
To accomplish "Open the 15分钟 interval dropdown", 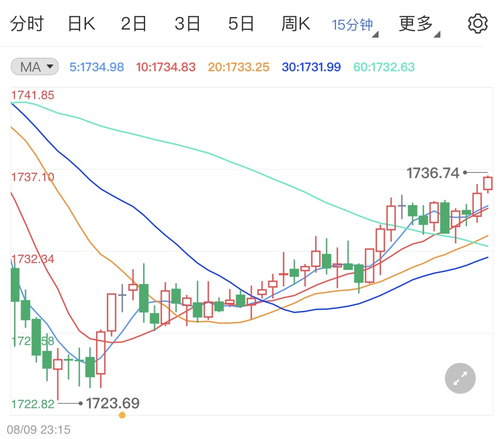I will 355,26.
